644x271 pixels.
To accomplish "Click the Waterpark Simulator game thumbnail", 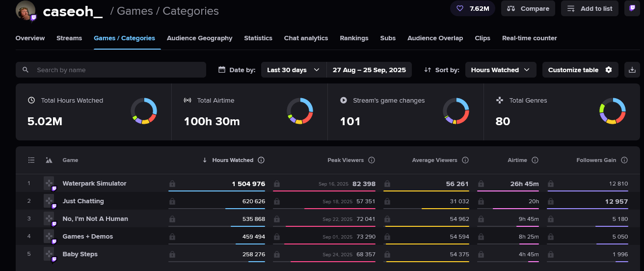I will (49, 184).
